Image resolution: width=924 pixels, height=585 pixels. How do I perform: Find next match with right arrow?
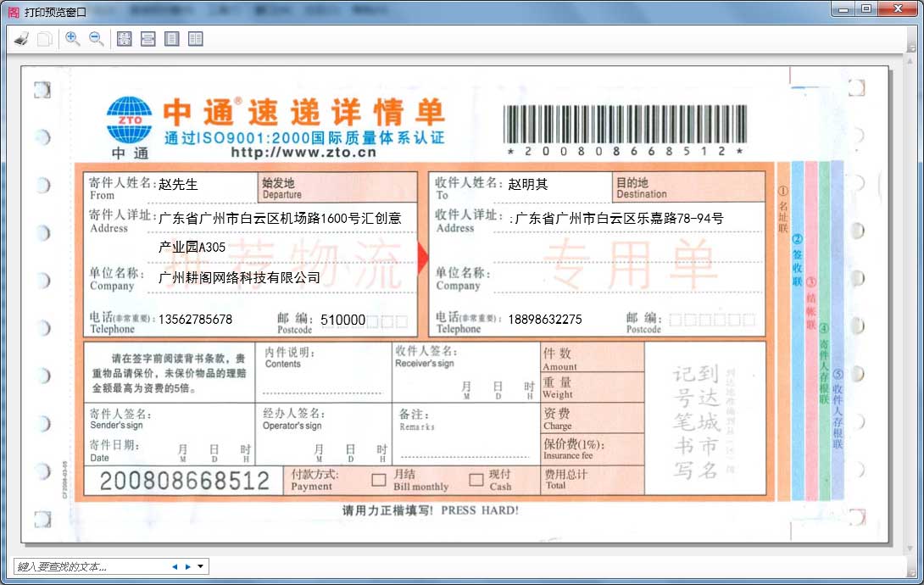(x=188, y=566)
